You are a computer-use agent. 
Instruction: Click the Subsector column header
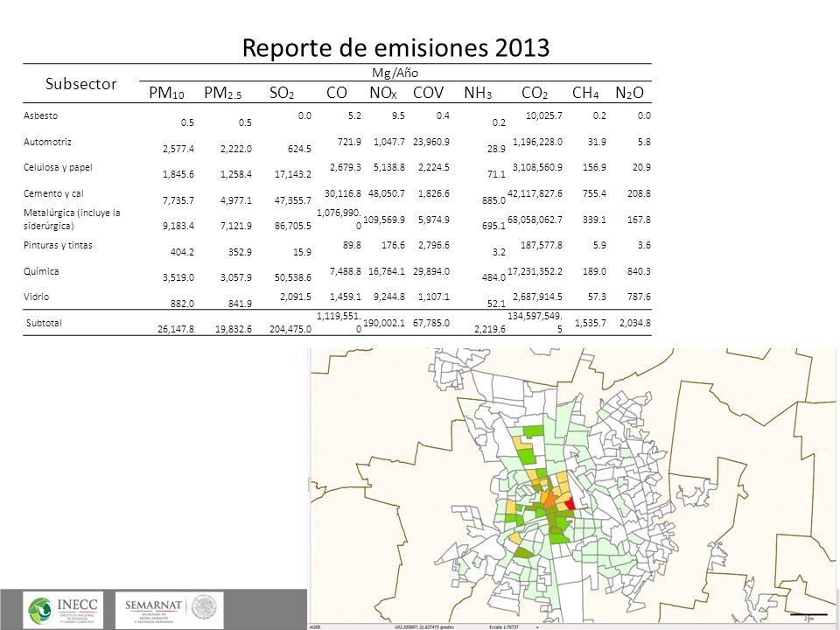click(80, 84)
